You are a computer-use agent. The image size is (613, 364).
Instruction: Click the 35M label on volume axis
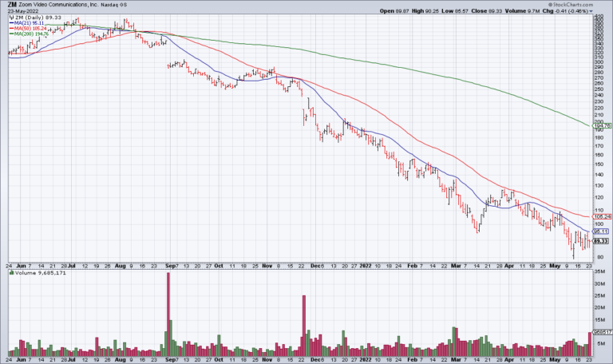pos(599,271)
